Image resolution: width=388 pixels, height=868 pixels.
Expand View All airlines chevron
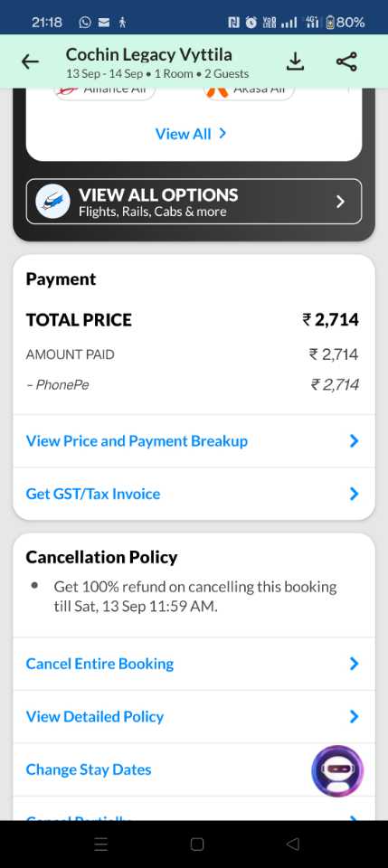[222, 134]
